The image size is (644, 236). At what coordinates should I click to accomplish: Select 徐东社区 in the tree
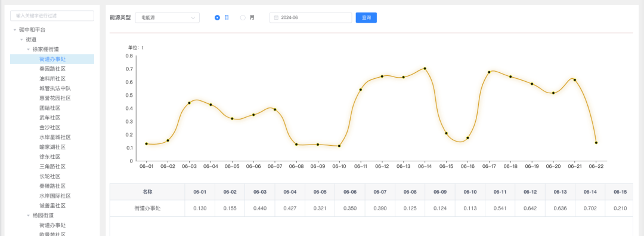pos(49,157)
